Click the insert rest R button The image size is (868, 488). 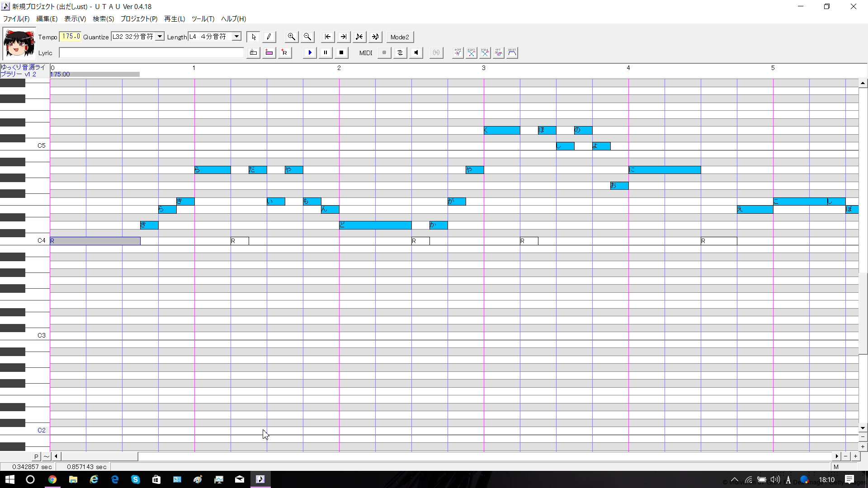(284, 53)
